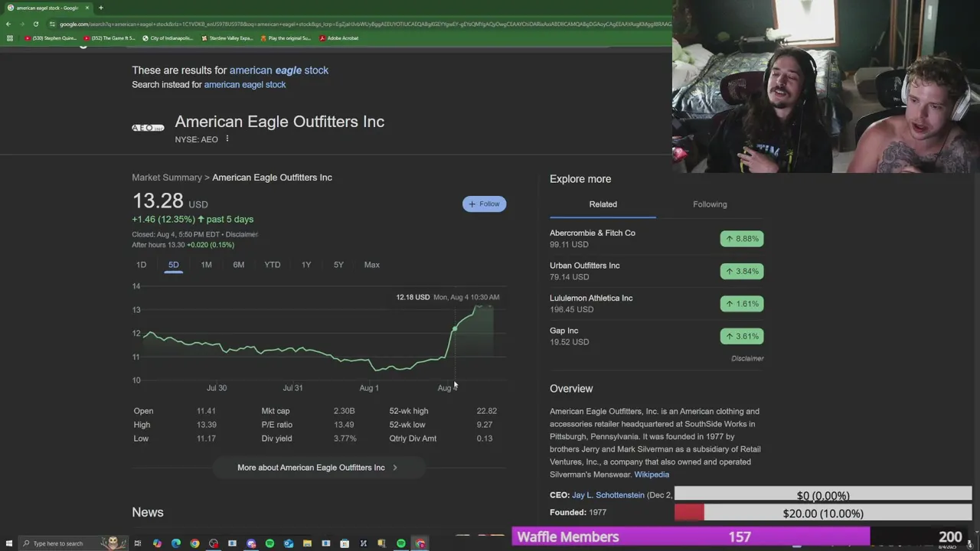Click the 3.61% change badge for Gap Inc

point(742,336)
